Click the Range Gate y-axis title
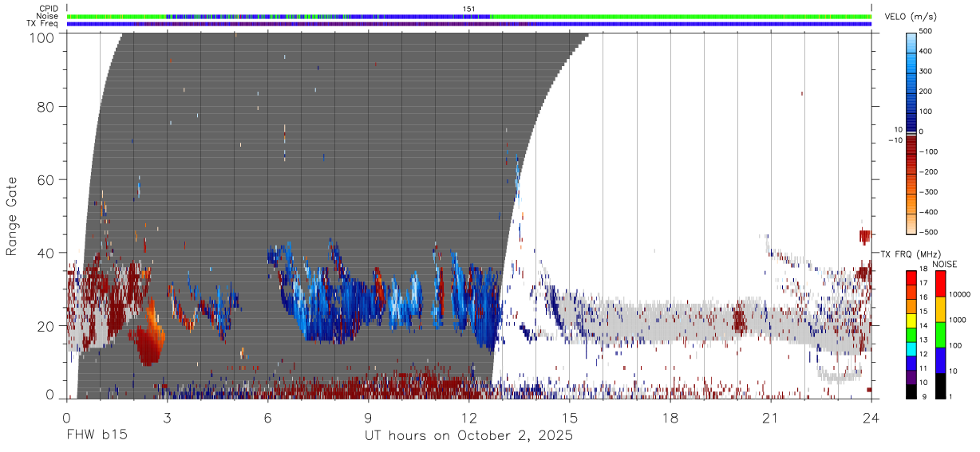Screen dimensions: 980x452 [x=12, y=215]
